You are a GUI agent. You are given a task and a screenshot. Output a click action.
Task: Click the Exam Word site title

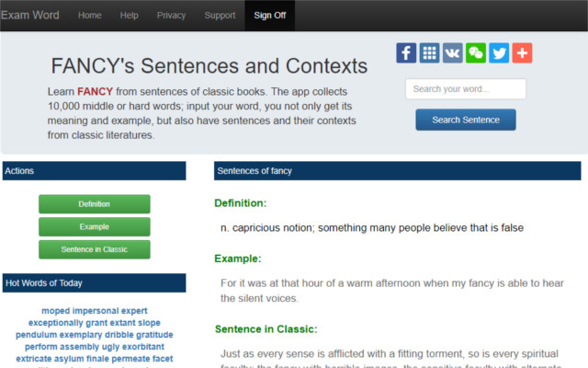click(30, 15)
